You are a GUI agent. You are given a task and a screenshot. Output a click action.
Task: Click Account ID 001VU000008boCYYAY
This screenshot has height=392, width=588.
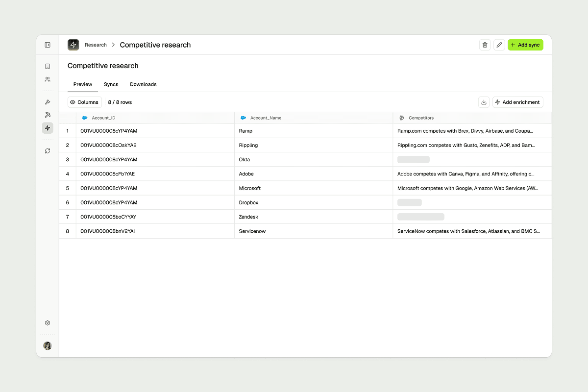pos(108,217)
